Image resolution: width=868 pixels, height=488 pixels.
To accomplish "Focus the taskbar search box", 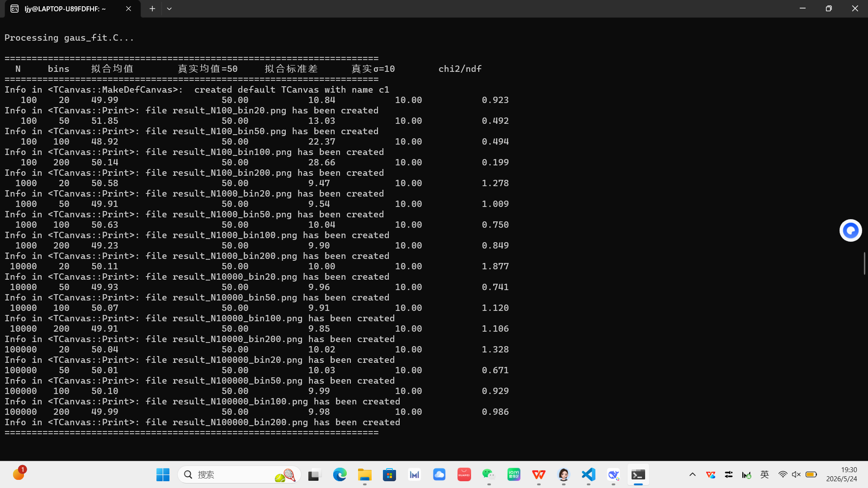I will coord(239,474).
